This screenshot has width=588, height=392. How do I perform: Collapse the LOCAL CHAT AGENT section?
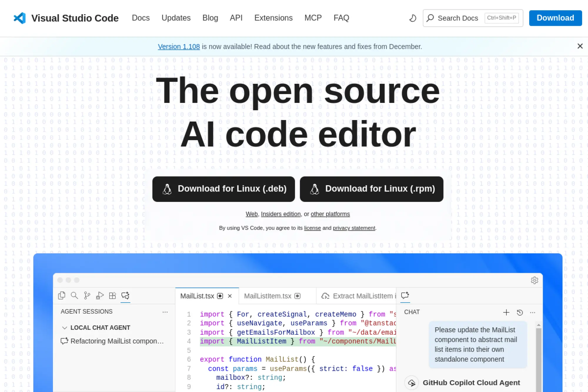(x=65, y=328)
